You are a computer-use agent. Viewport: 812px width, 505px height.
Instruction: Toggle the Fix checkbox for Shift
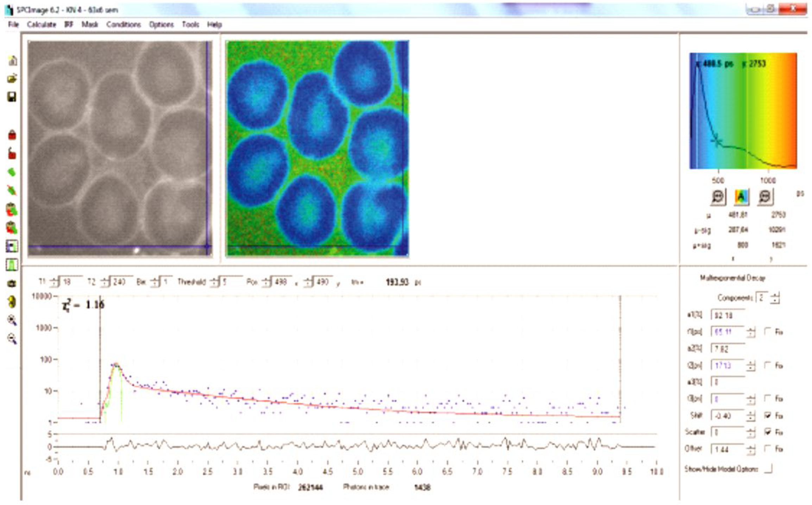tap(768, 416)
